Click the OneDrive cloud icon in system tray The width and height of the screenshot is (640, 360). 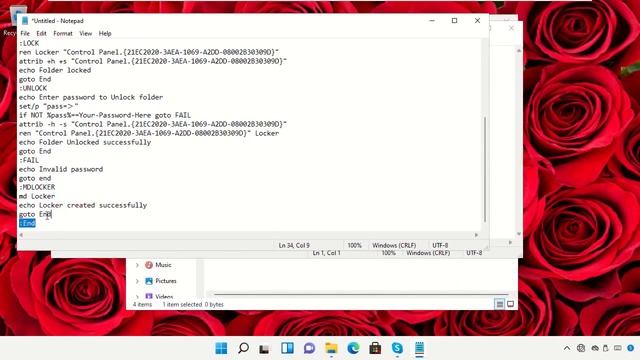click(595, 348)
